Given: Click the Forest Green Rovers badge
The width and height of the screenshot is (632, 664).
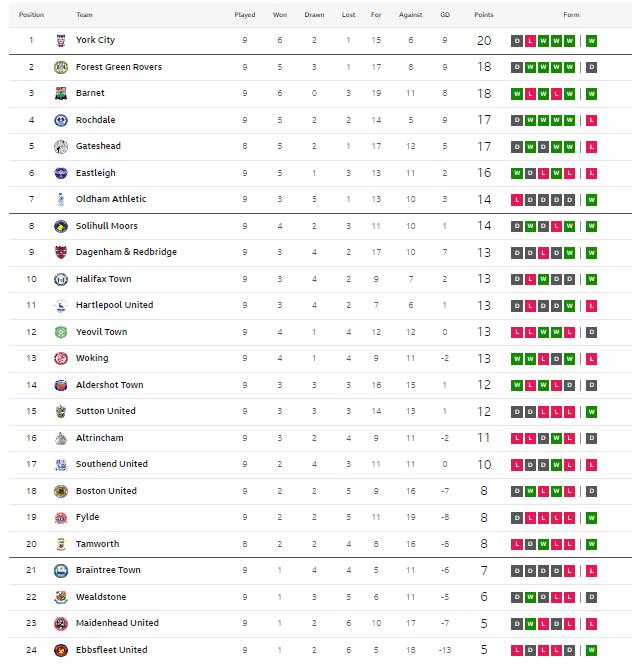Looking at the screenshot, I should pyautogui.click(x=60, y=67).
